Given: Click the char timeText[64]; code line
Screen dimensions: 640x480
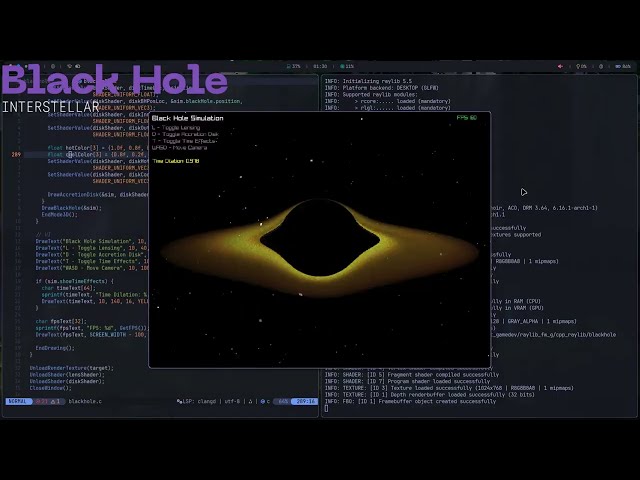Looking at the screenshot, I should [x=69, y=288].
